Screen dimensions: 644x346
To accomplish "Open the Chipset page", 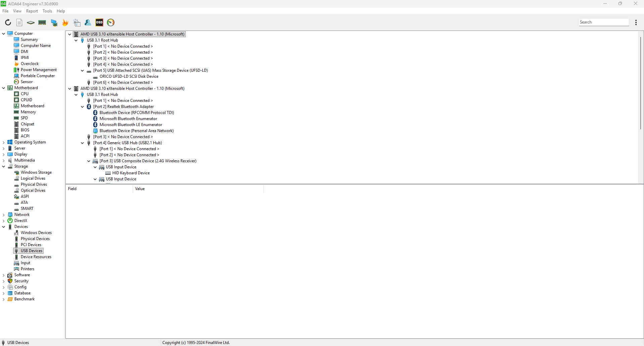I will 27,124.
